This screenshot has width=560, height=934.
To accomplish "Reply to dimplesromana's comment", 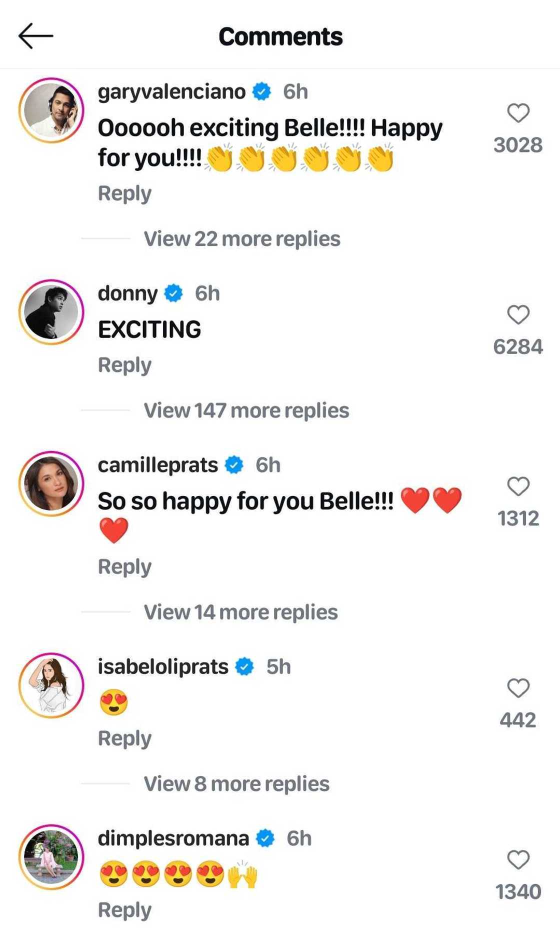I will click(124, 910).
